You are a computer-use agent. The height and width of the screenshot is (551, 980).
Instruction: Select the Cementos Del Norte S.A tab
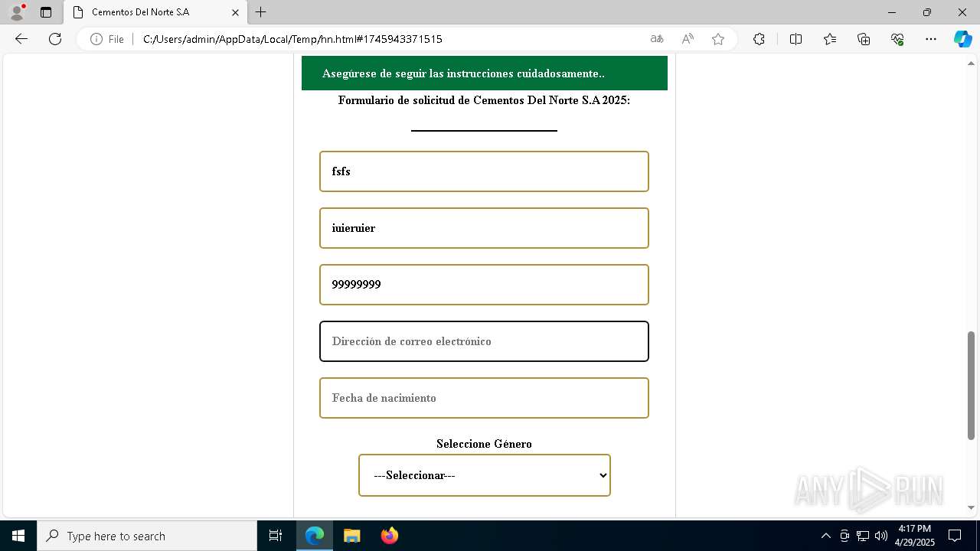pyautogui.click(x=155, y=12)
